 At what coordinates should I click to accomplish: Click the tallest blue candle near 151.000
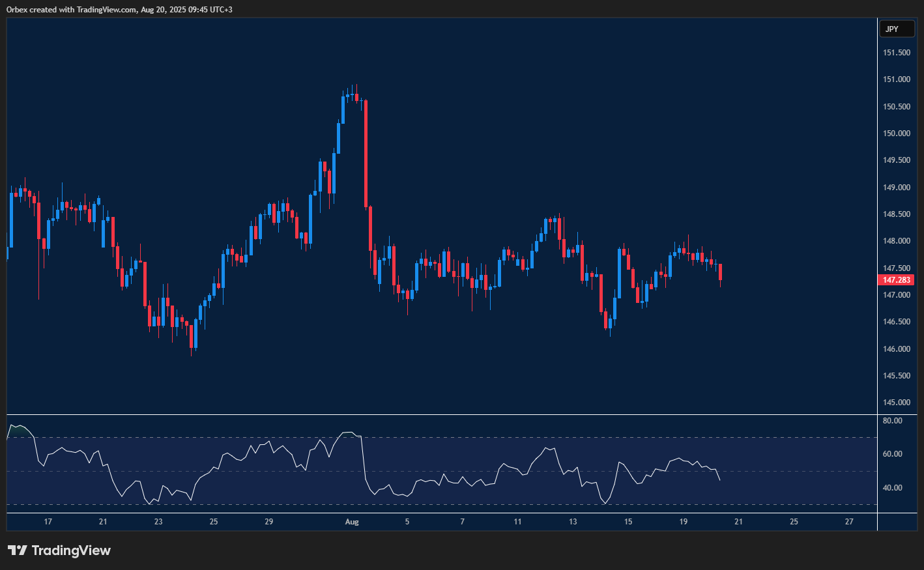pos(343,111)
